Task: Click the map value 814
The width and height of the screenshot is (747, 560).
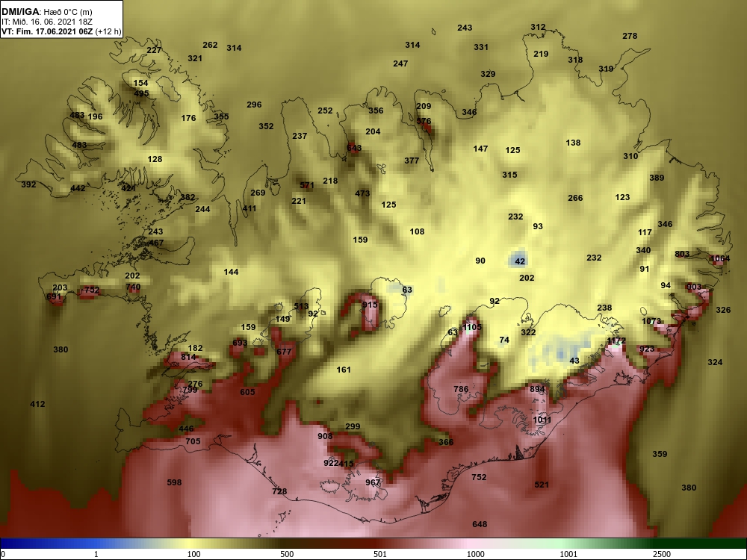Action: point(188,357)
